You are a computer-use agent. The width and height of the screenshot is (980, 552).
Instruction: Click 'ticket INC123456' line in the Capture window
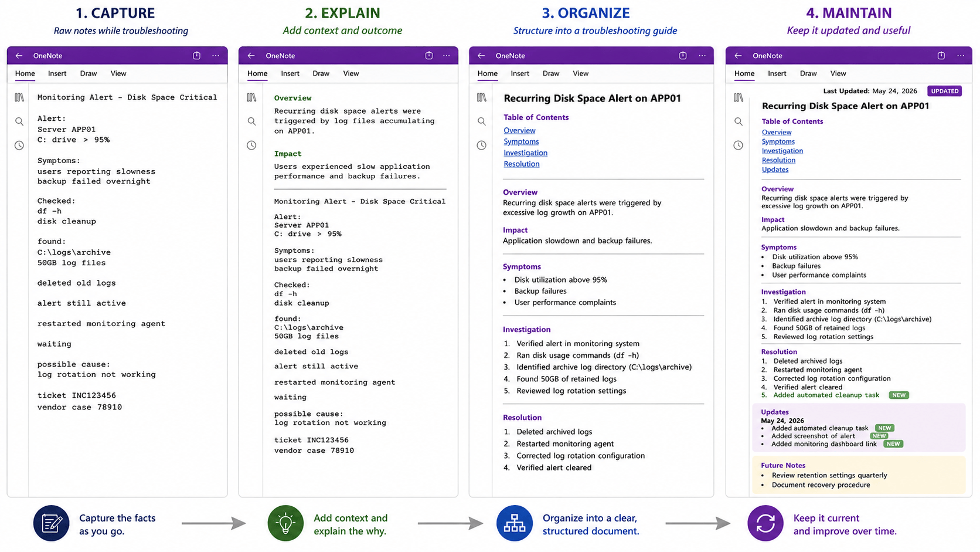coord(77,395)
